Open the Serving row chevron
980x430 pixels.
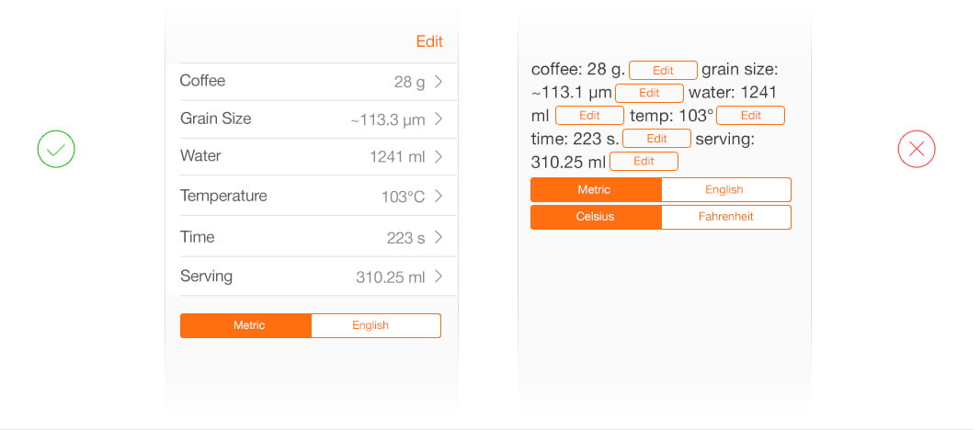coord(439,277)
